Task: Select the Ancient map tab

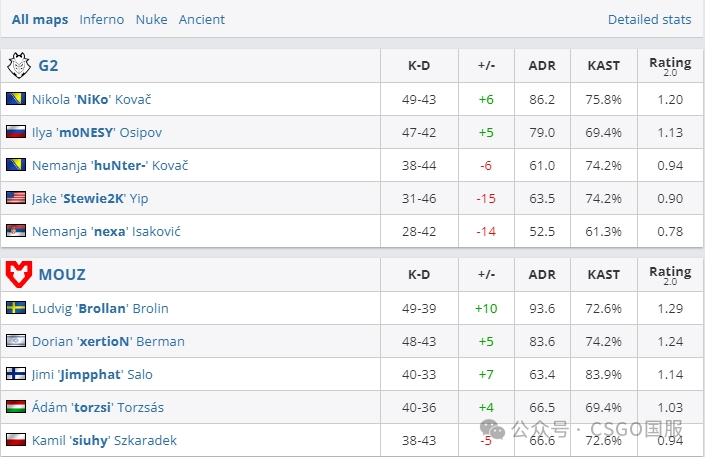Action: (202, 19)
